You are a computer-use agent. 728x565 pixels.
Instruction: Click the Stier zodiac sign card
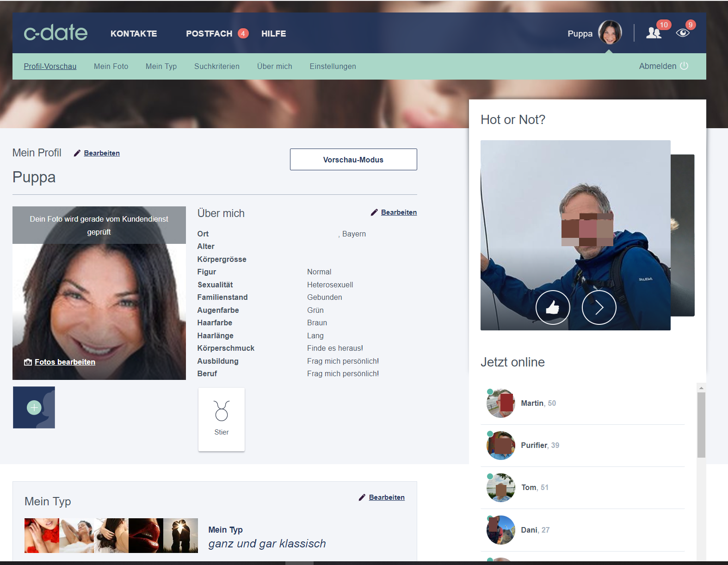[222, 419]
